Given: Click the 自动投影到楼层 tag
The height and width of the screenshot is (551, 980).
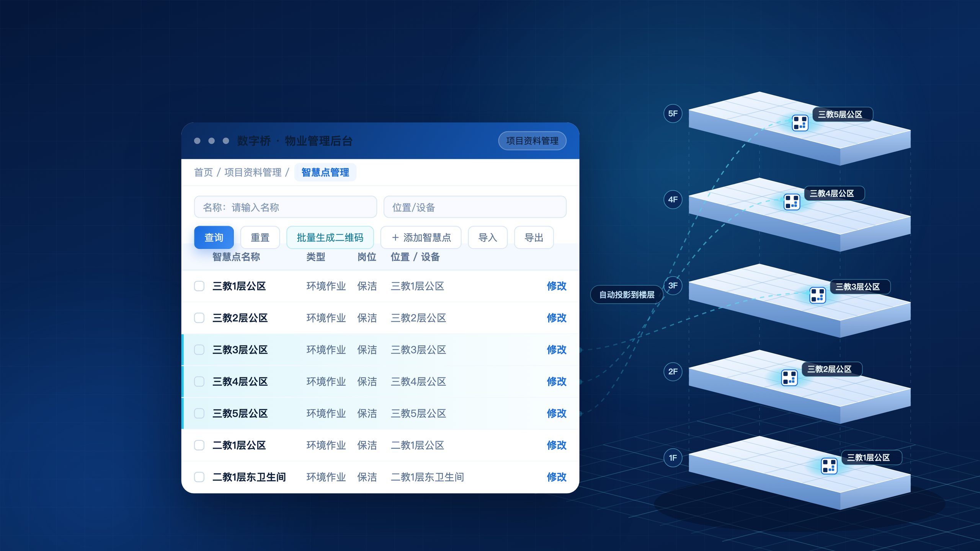Looking at the screenshot, I should [x=627, y=295].
